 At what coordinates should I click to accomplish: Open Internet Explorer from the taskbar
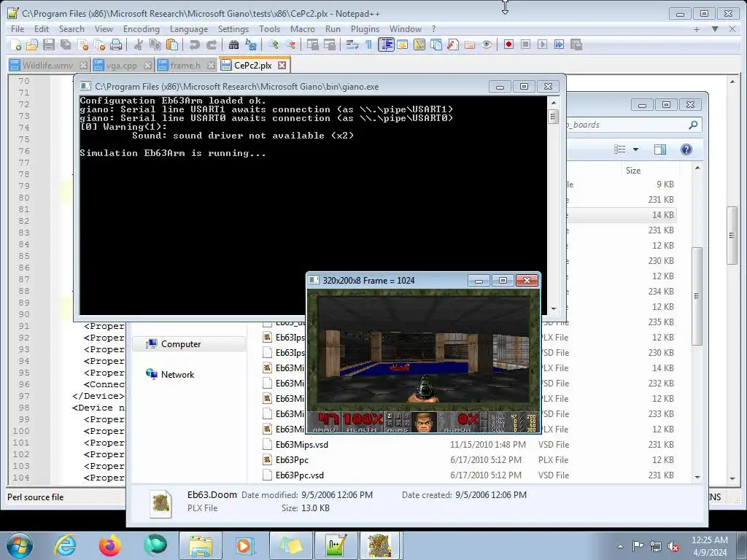65,545
